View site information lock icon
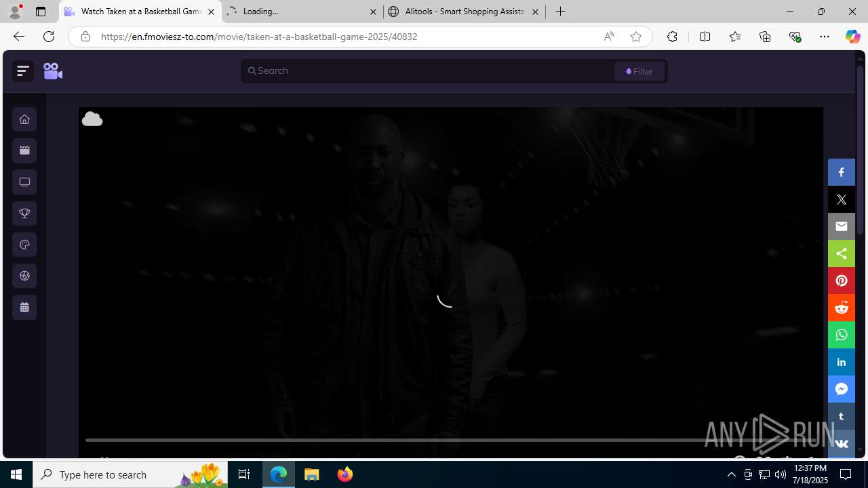This screenshot has height=488, width=868. 85,37
